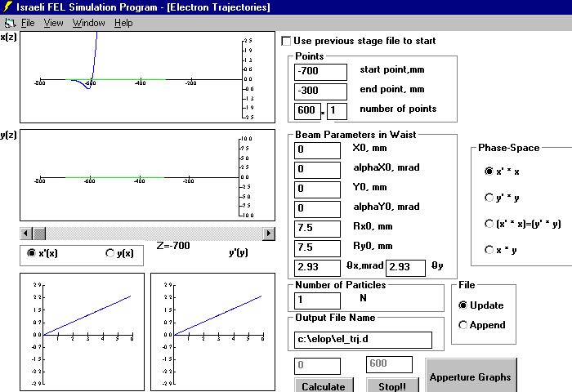Click the end point field

[320, 91]
